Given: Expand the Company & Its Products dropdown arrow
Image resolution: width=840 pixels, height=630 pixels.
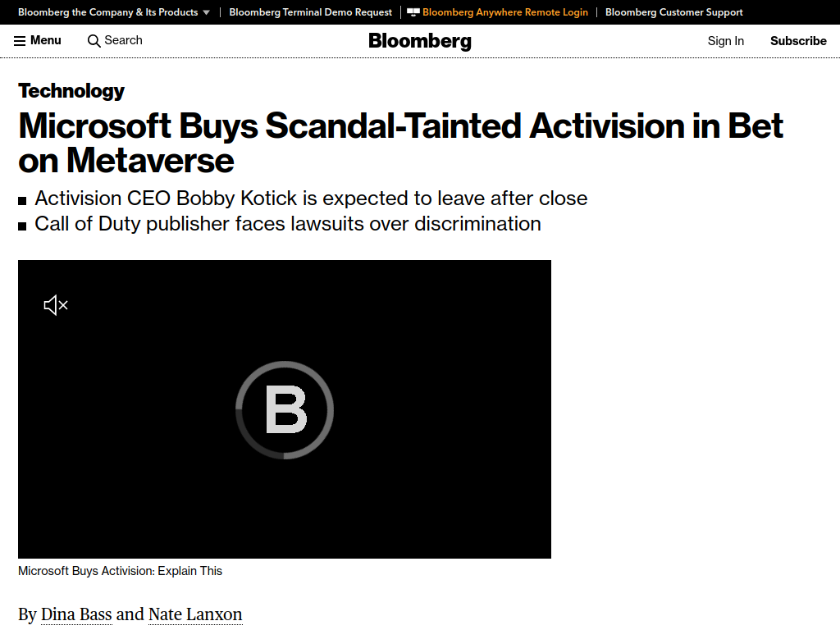Looking at the screenshot, I should coord(206,12).
